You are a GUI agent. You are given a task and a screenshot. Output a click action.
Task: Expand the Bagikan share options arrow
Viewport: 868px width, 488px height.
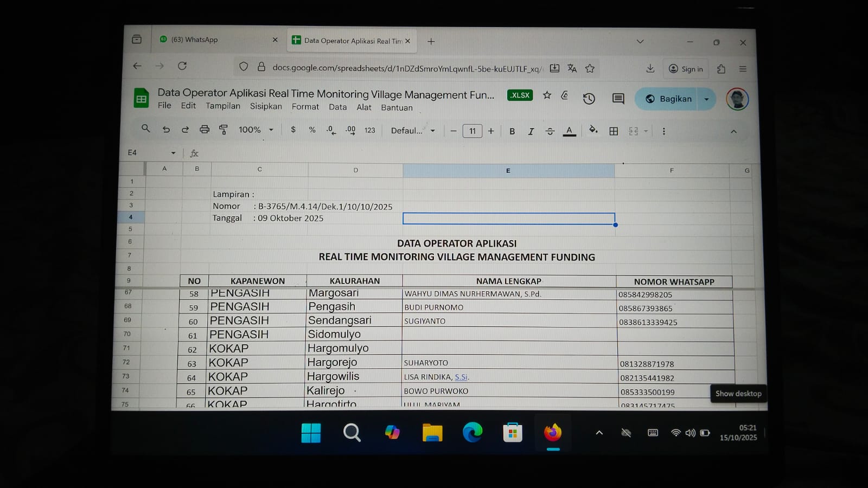[706, 99]
